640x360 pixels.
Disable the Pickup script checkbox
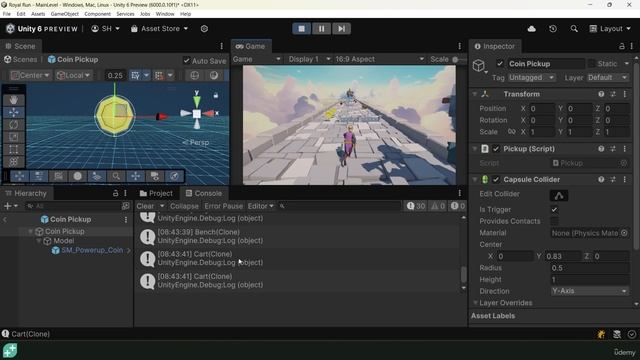(496, 149)
